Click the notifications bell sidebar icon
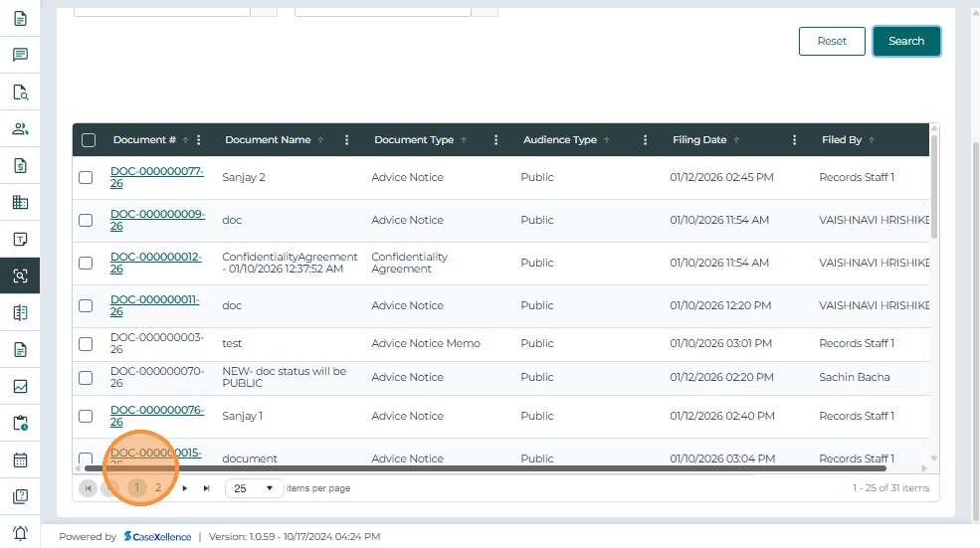This screenshot has width=980, height=548. tap(20, 533)
